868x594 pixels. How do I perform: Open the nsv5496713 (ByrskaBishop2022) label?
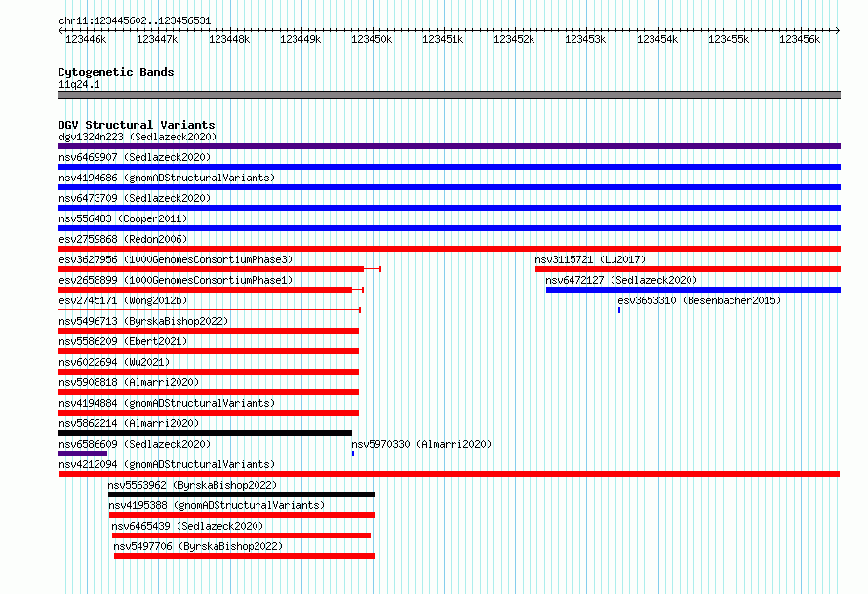click(x=143, y=321)
